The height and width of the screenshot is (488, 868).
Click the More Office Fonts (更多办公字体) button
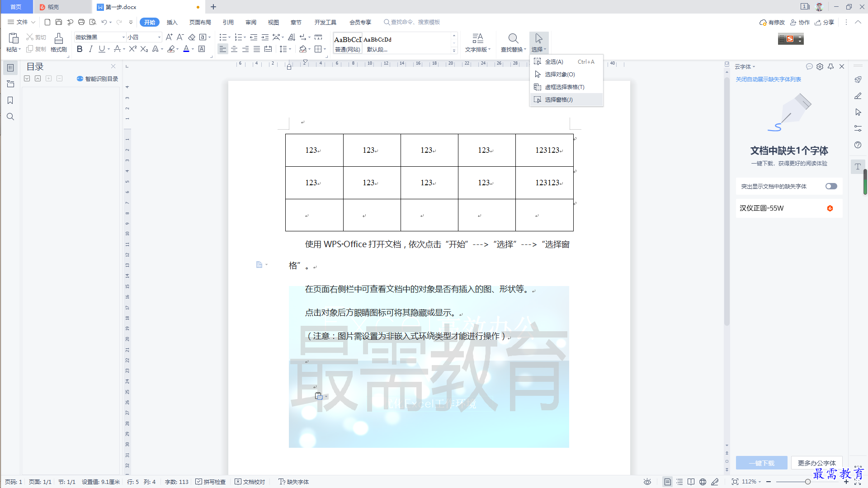[x=816, y=463]
